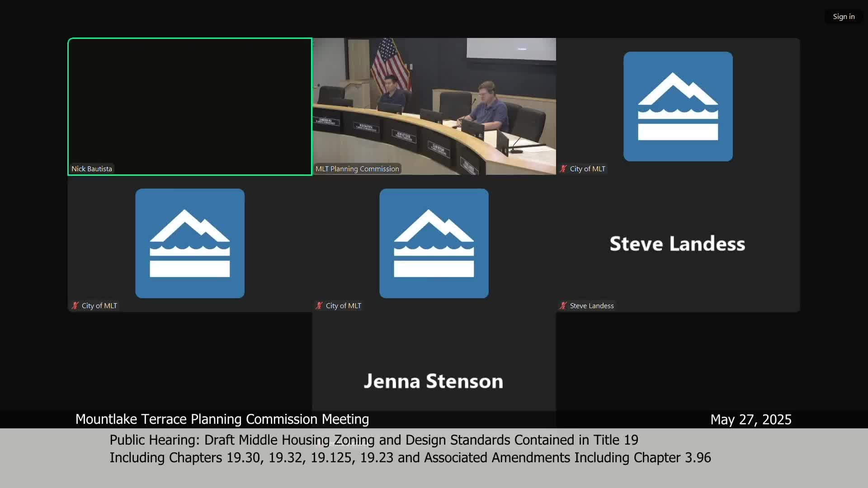Screen dimensions: 868x488
Task: Click the May 27, 2025 date text
Action: pyautogui.click(x=750, y=420)
